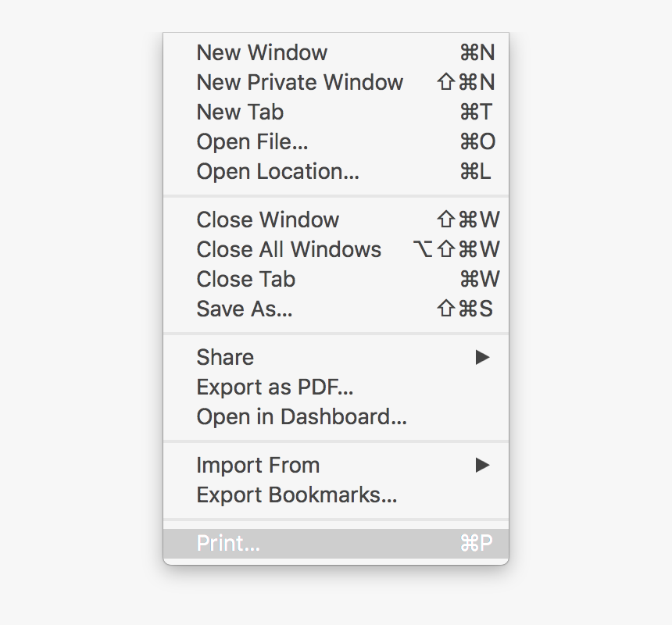Select Save As from the menu

tap(244, 309)
